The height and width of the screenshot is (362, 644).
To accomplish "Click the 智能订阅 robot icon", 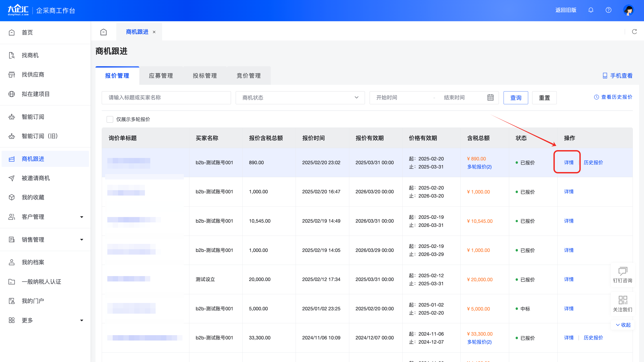I will click(x=11, y=117).
